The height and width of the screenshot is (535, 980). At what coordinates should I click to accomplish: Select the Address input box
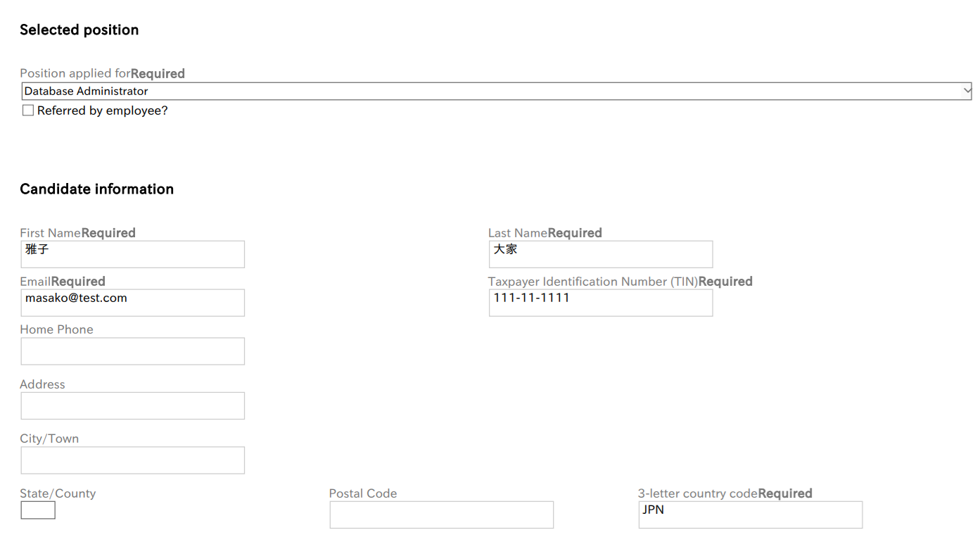[132, 405]
